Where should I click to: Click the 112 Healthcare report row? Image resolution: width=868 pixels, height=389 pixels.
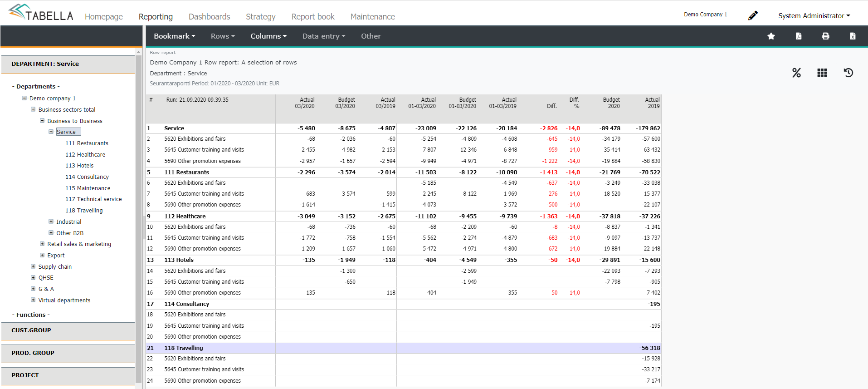coord(185,217)
